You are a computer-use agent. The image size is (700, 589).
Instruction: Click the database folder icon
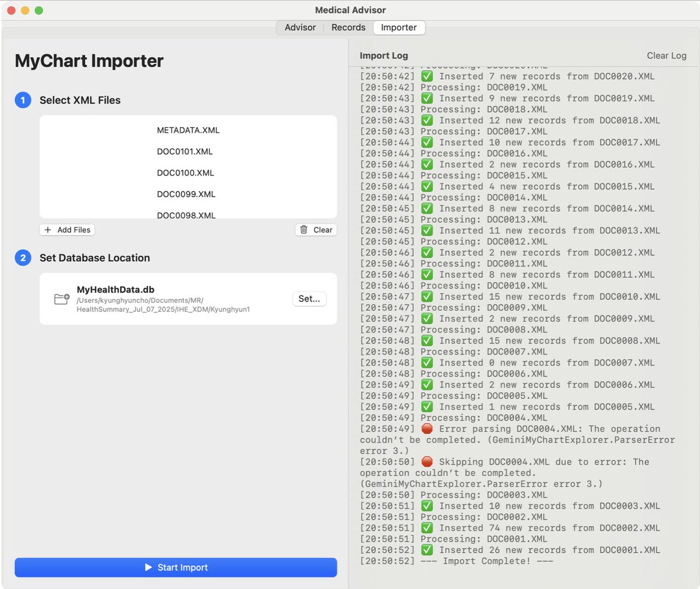point(62,299)
